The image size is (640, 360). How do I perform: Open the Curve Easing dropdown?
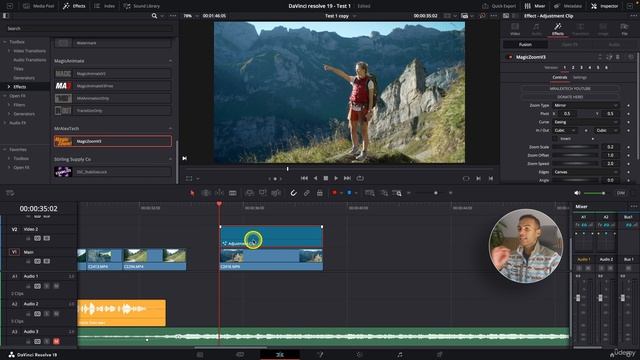coord(585,122)
